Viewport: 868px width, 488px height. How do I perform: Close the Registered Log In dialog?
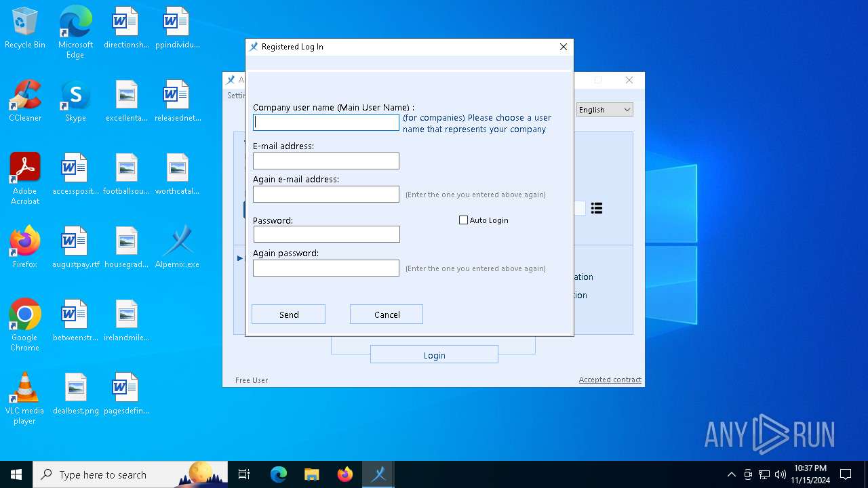click(563, 47)
